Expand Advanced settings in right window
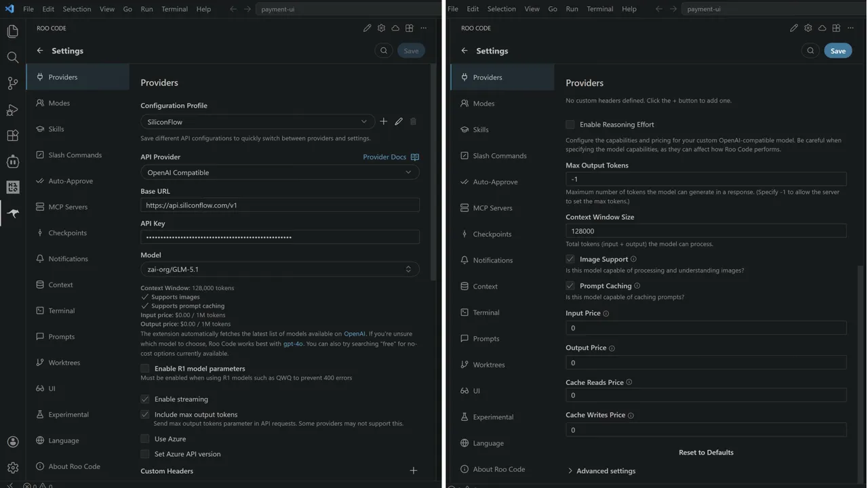The height and width of the screenshot is (488, 868). (x=601, y=471)
